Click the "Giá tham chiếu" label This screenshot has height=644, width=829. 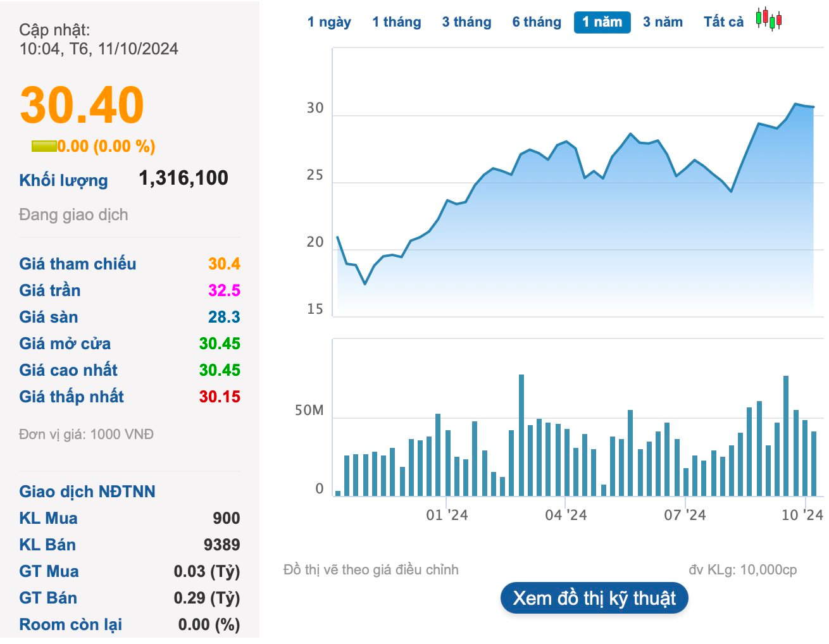tap(78, 264)
